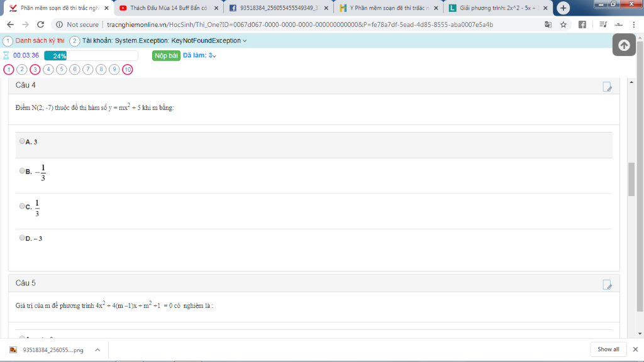Image resolution: width=644 pixels, height=362 pixels.
Task: Open a new tab with the plus button
Action: [563, 8]
